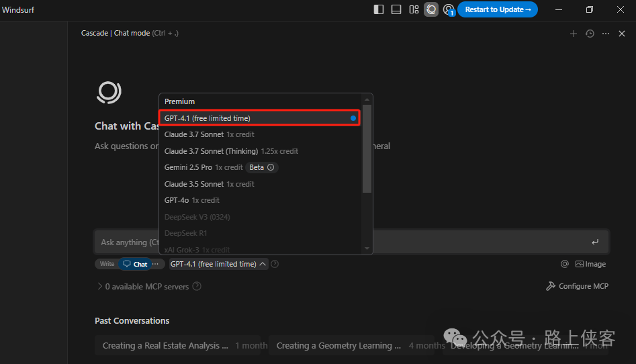Select Claude 3.5 Sonnet model
The image size is (636, 364).
[x=260, y=184]
